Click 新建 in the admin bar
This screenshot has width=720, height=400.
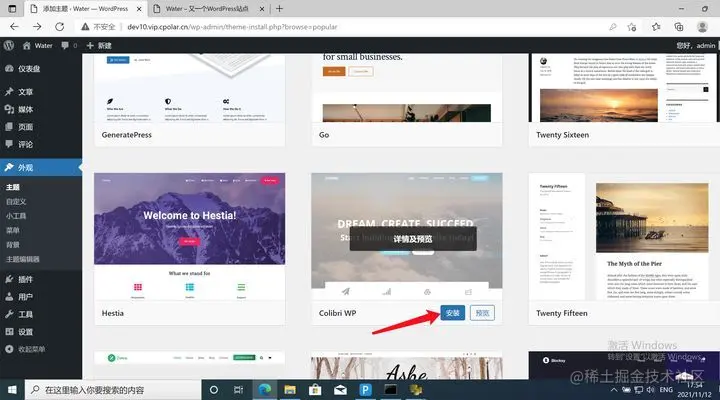point(99,45)
